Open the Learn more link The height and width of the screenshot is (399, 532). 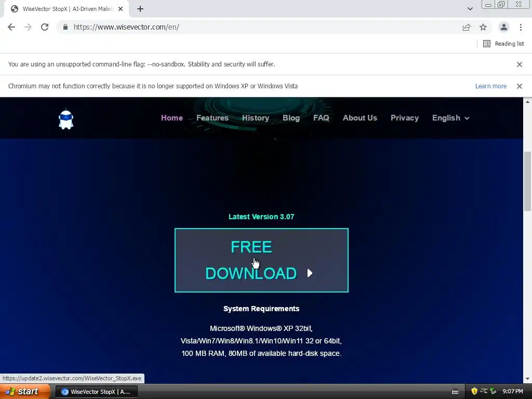coord(490,86)
